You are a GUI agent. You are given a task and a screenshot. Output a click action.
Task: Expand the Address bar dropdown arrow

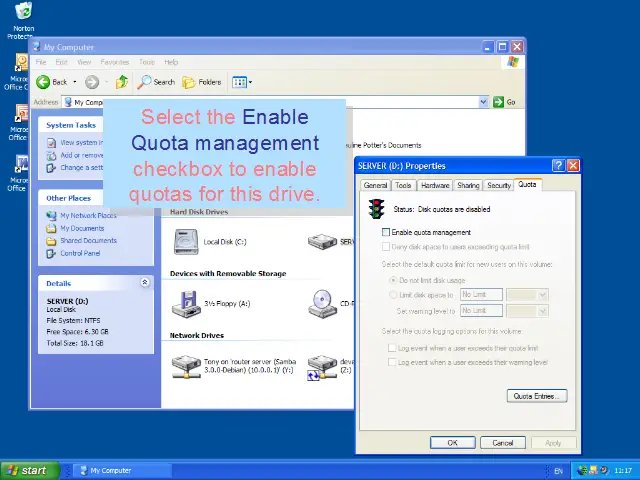483,102
